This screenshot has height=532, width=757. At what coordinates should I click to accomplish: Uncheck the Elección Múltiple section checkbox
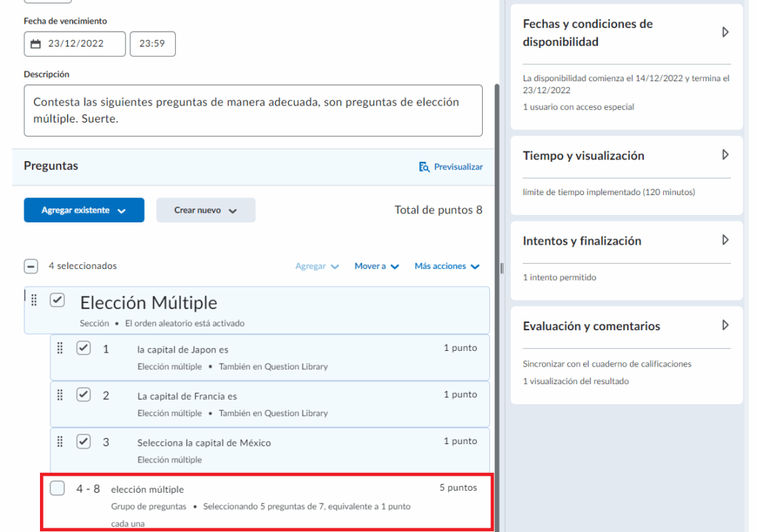click(x=58, y=300)
